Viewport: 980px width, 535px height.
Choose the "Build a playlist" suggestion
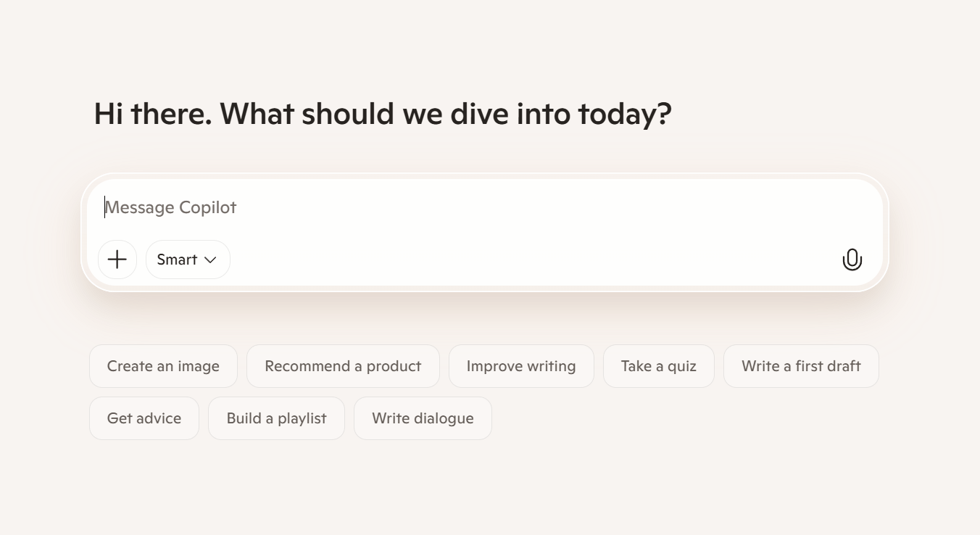(x=276, y=418)
